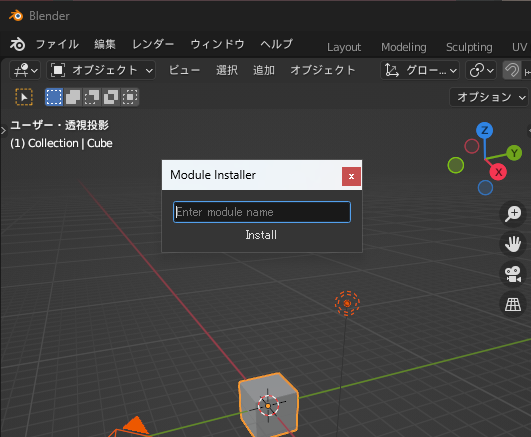This screenshot has width=531, height=437.
Task: Click the Z axis gizmo handle
Action: (x=484, y=130)
